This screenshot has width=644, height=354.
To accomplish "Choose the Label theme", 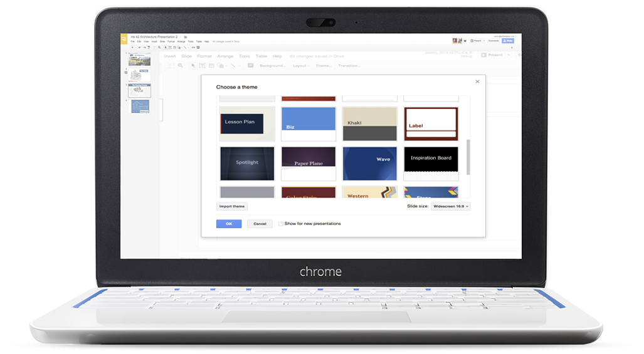I will (431, 124).
